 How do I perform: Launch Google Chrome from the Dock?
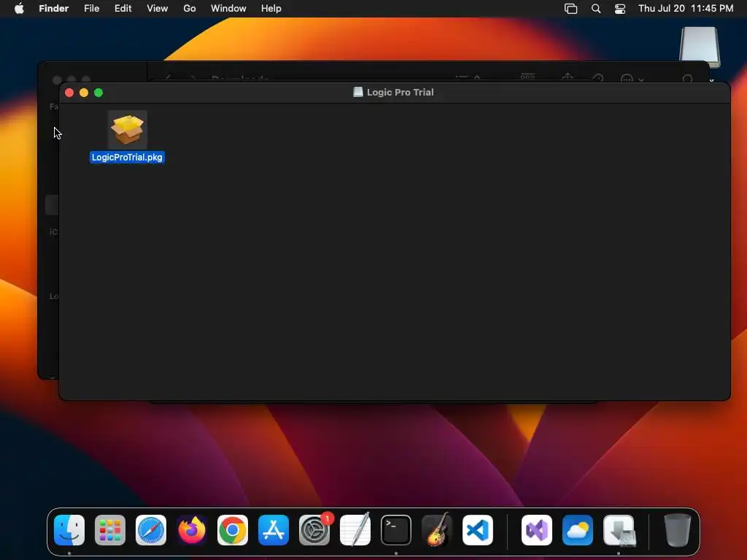pos(233,530)
